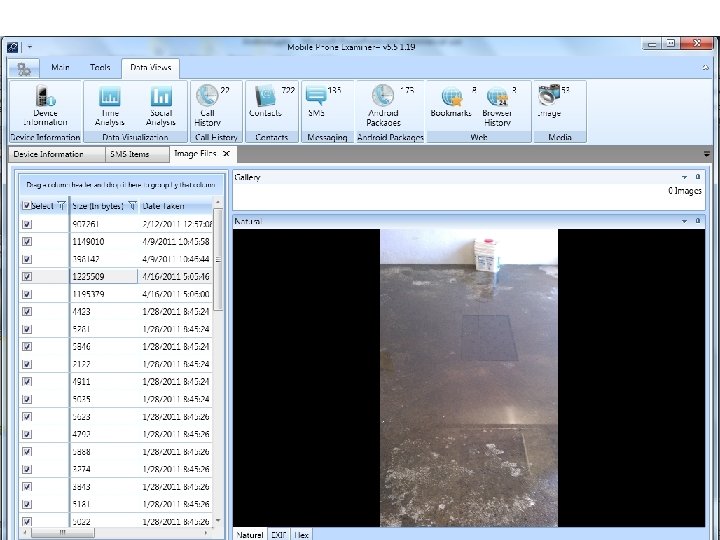Close the Image Files tab
The height and width of the screenshot is (540, 720).
(x=226, y=153)
